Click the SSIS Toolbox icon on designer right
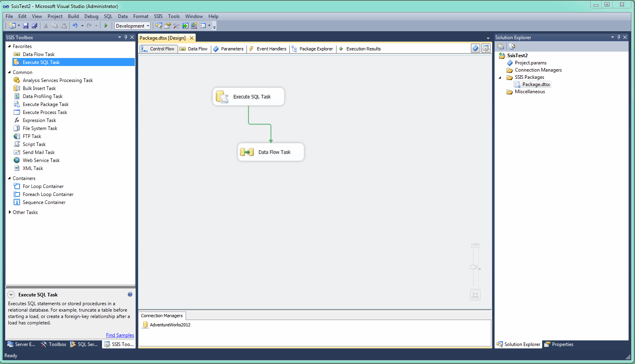 coord(486,48)
